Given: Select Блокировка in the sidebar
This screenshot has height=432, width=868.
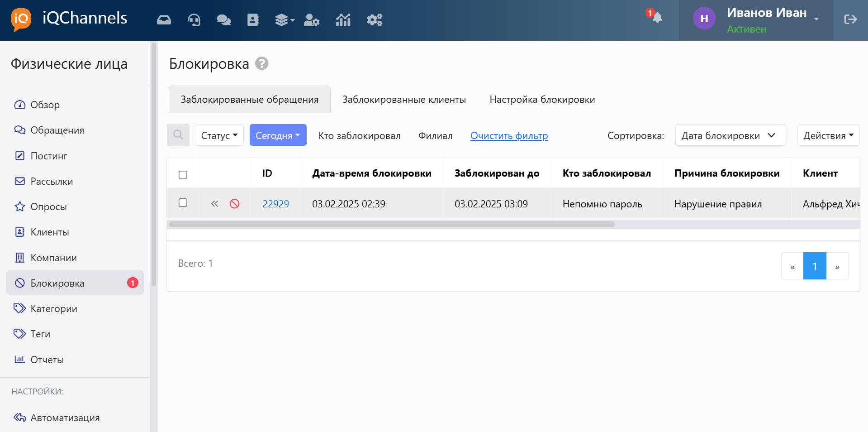Looking at the screenshot, I should click(75, 283).
